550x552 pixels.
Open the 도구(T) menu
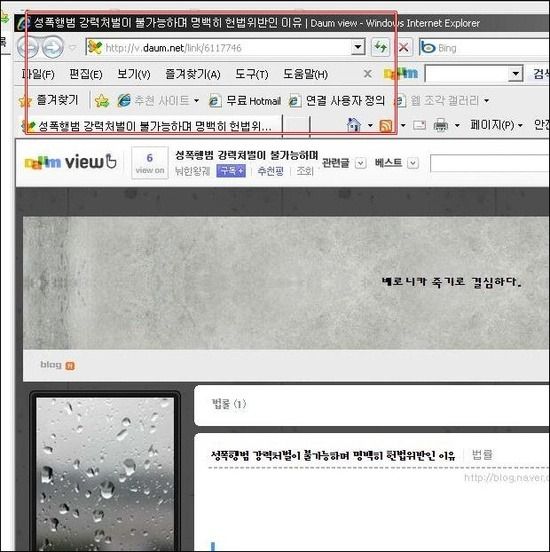tap(252, 74)
